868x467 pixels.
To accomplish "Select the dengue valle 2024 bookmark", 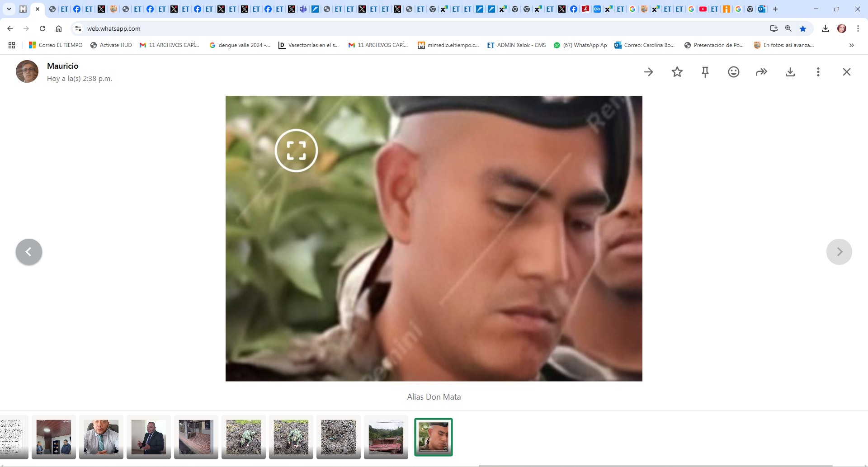I will tap(240, 45).
